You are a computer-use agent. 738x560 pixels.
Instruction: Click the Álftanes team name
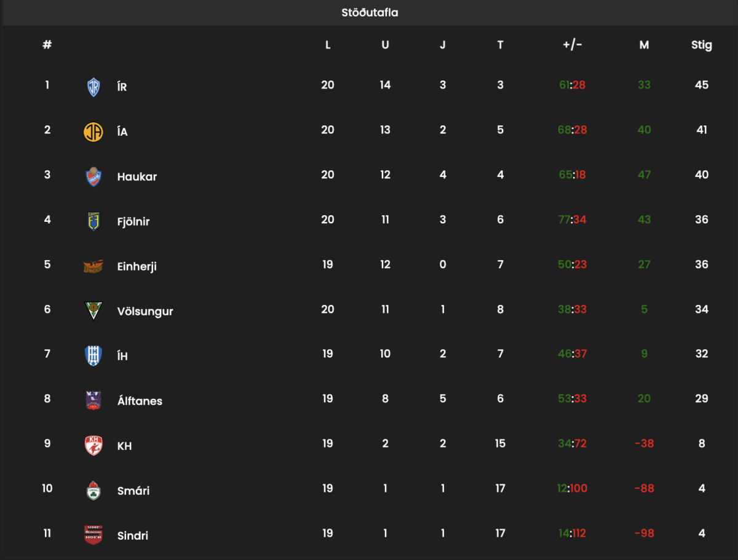140,401
